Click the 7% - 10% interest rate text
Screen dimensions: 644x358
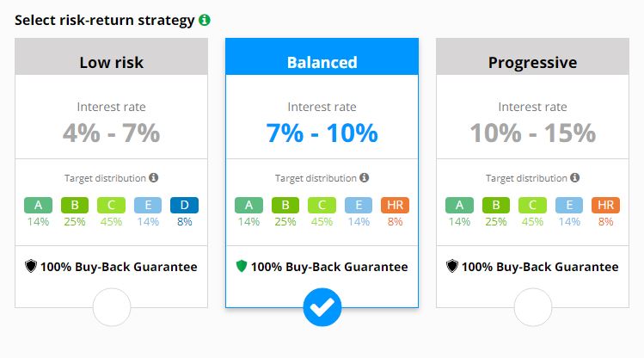322,133
